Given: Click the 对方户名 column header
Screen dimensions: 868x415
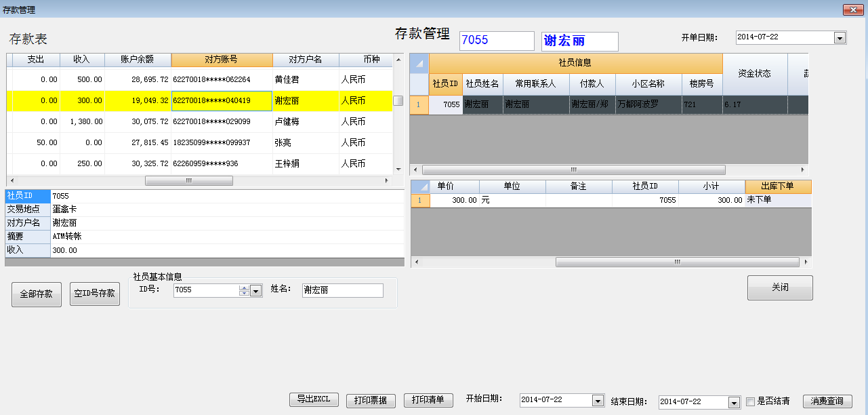Looking at the screenshot, I should 306,60.
